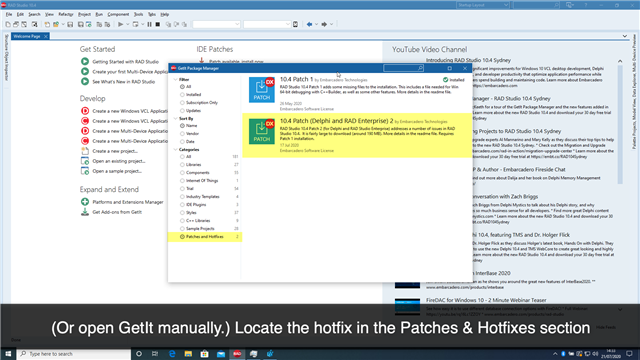Screen dimensions: 640x360
Task: Select the Updates filter radio button
Action: 182,111
